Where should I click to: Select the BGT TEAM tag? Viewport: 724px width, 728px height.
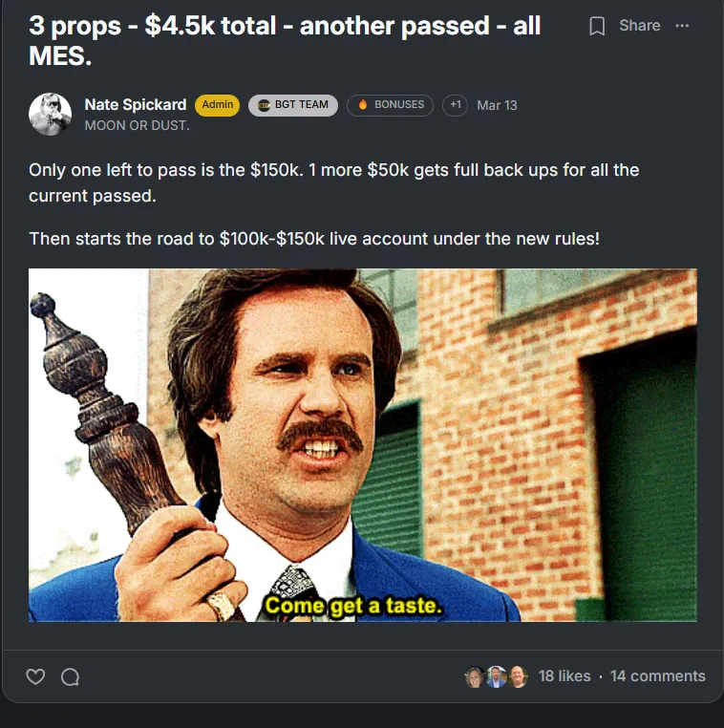click(293, 105)
